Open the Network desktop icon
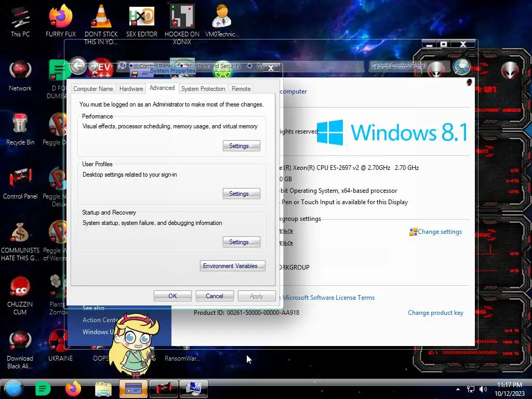532x399 pixels. (x=20, y=76)
